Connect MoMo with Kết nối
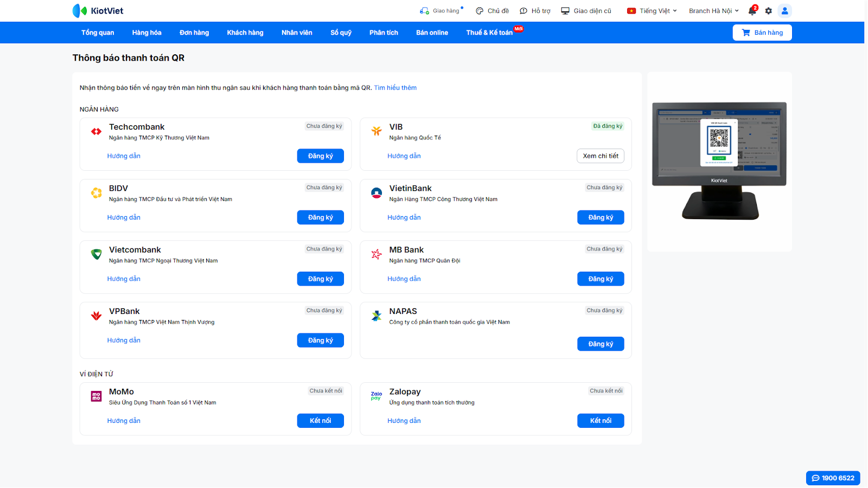Viewport: 868px width, 488px height. point(321,421)
